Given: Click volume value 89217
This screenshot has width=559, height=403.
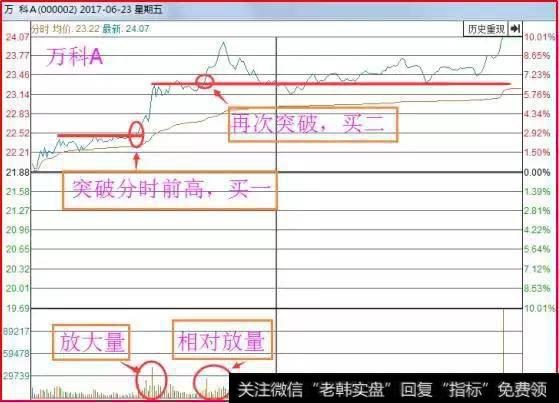Looking at the screenshot, I should [16, 331].
